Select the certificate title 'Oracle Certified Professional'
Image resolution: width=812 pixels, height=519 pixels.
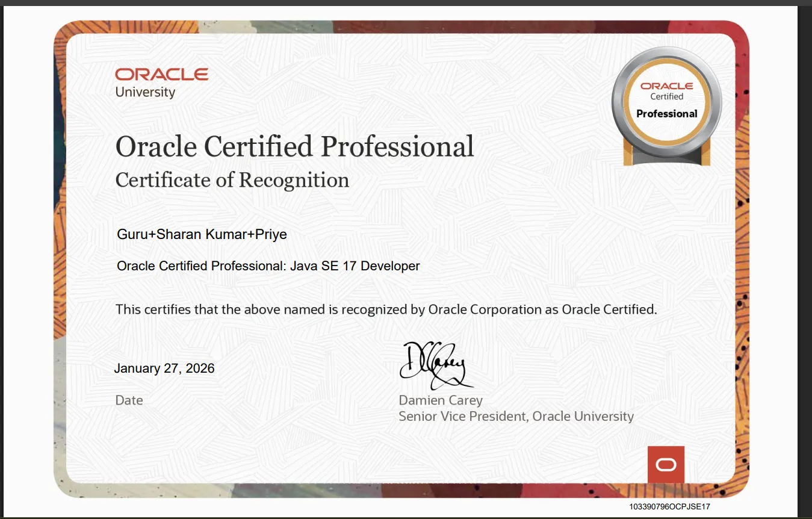coord(294,146)
